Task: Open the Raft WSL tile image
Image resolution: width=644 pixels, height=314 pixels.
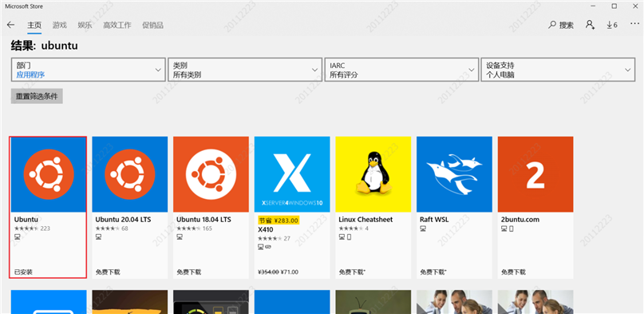Action: [x=454, y=174]
